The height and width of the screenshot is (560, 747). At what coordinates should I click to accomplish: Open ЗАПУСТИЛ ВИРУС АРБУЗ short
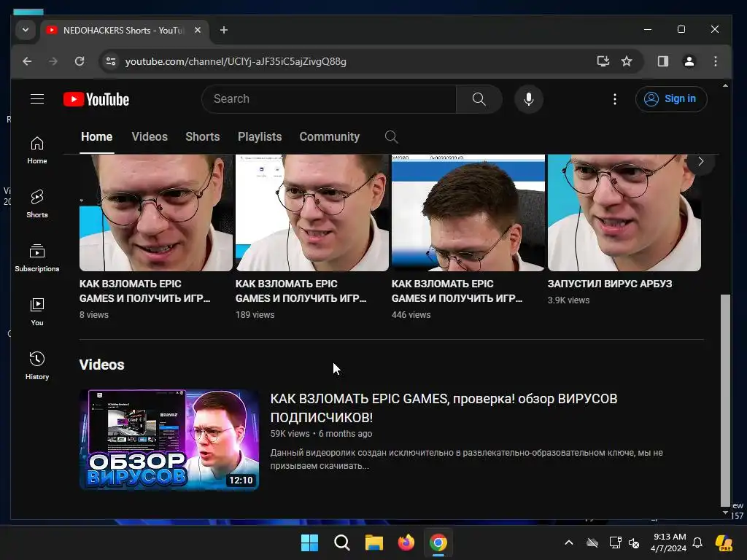pos(624,212)
